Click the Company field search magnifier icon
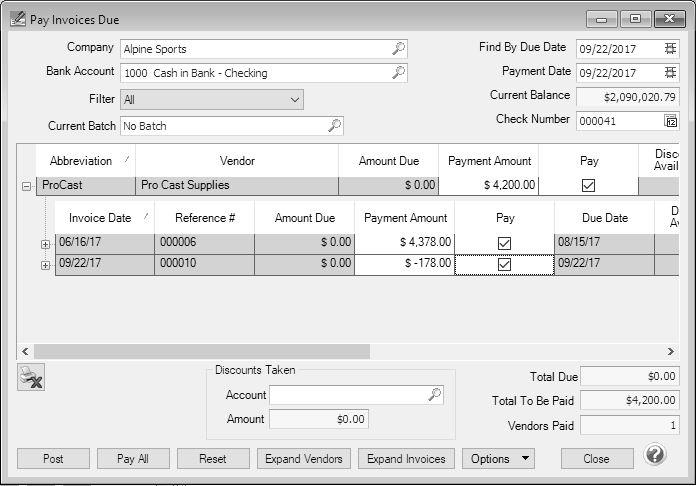Viewport: 696px width, 486px height. 398,48
